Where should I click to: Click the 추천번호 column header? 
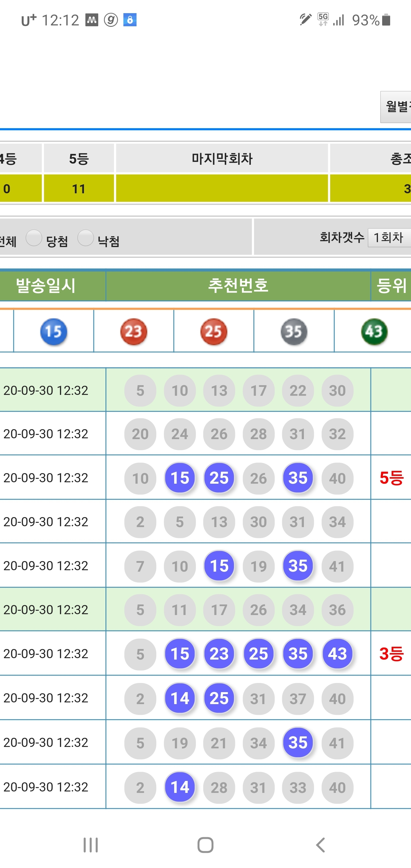[x=238, y=286]
